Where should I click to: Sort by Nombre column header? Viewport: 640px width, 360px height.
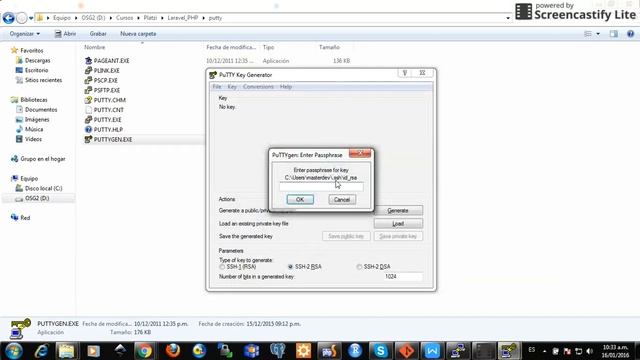[x=95, y=47]
